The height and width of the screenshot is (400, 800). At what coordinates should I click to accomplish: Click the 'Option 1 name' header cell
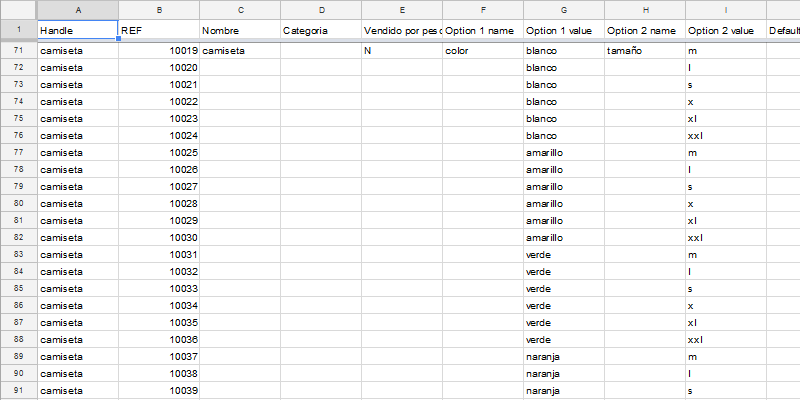483,30
